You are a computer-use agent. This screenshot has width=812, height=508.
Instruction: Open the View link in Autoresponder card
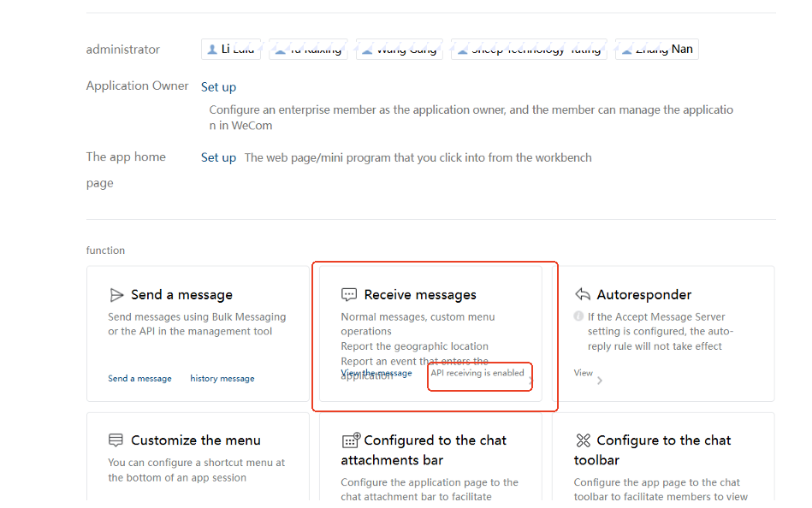point(584,373)
